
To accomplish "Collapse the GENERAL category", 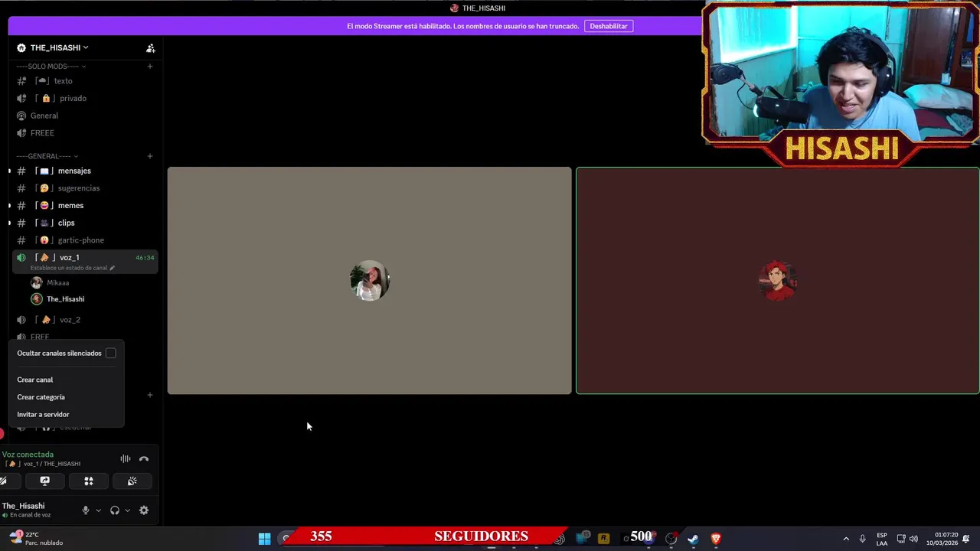I will point(47,156).
